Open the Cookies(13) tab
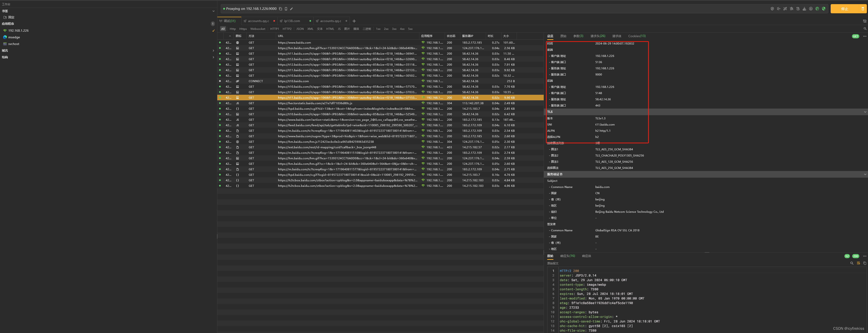 tap(637, 36)
